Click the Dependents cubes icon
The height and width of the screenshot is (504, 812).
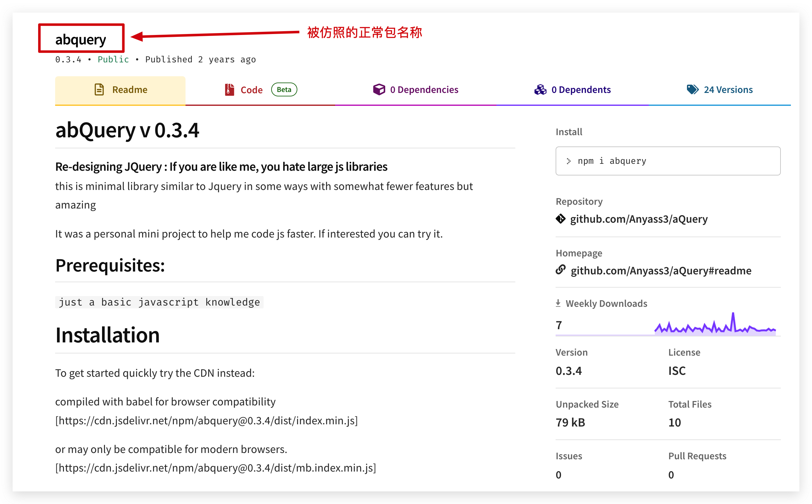[x=540, y=90]
